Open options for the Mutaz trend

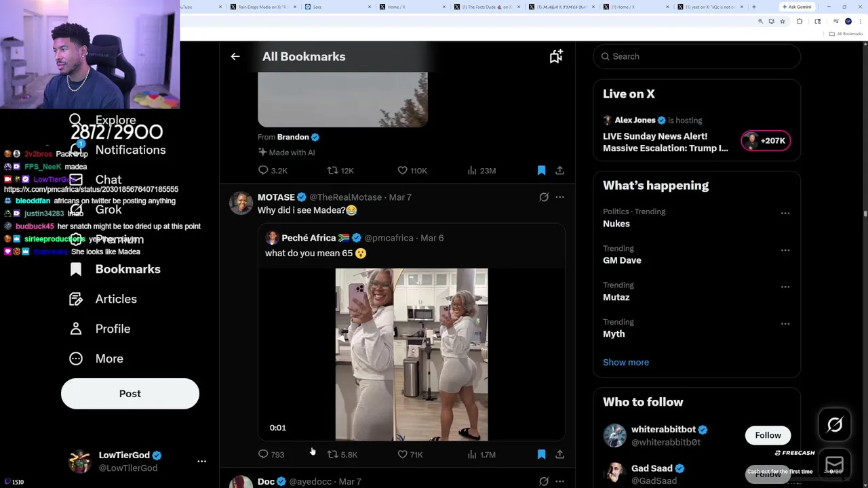(x=785, y=287)
